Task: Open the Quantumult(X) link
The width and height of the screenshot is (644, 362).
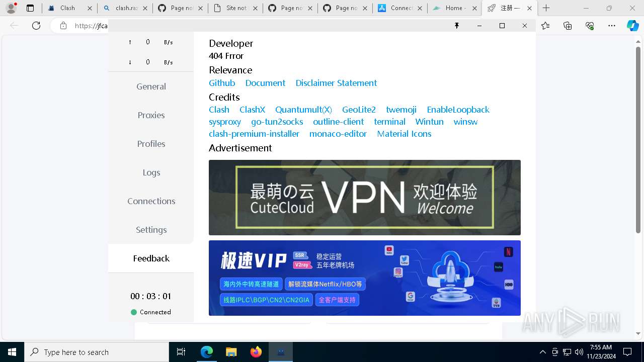Action: coord(303,110)
